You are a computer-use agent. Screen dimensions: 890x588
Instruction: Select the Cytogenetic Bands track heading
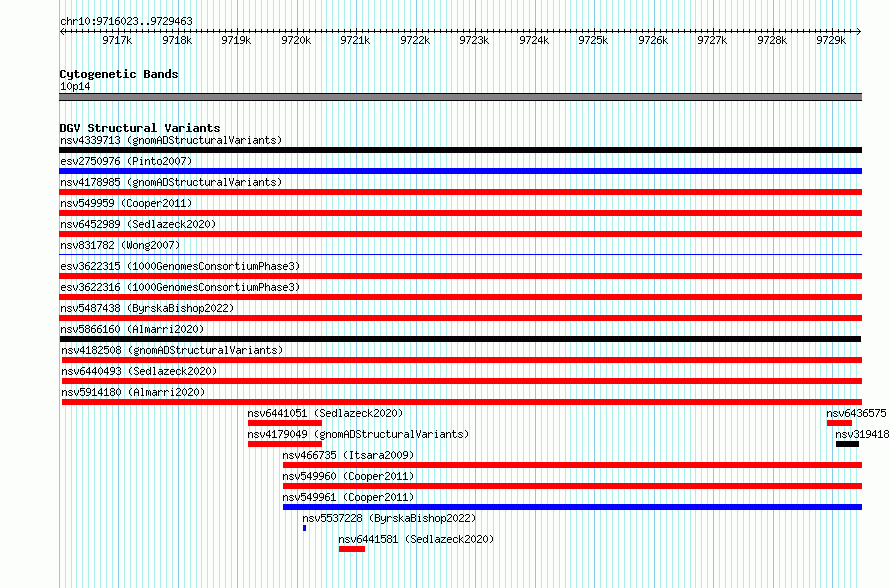[x=119, y=74]
